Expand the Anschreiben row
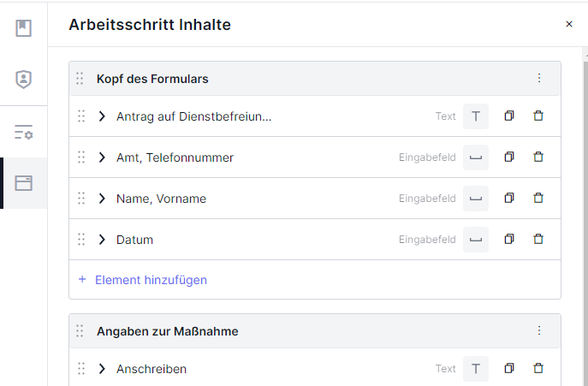Image resolution: width=588 pixels, height=386 pixels. (x=102, y=369)
